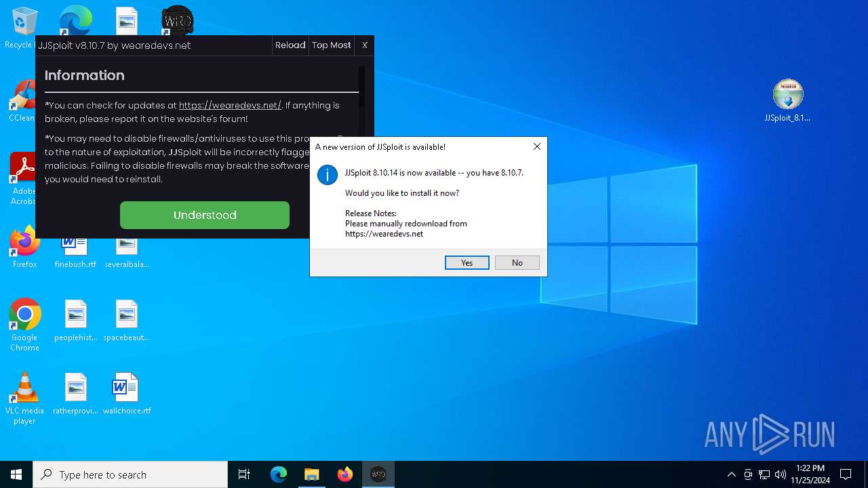Open the taskbar clock showing 1:22 PM
The height and width of the screenshot is (488, 868).
point(810,474)
